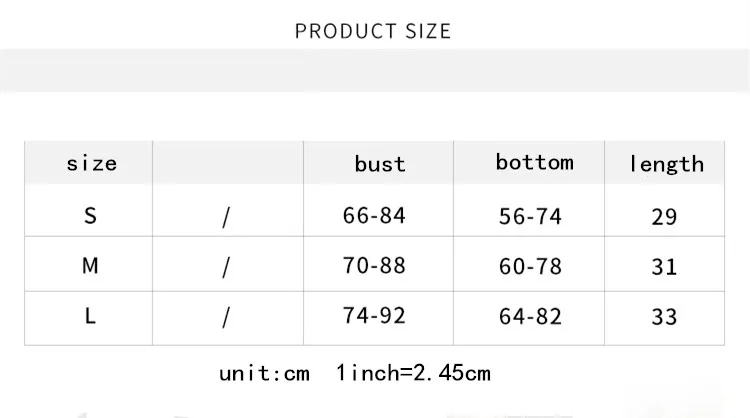Select the bottom column header

(x=534, y=162)
